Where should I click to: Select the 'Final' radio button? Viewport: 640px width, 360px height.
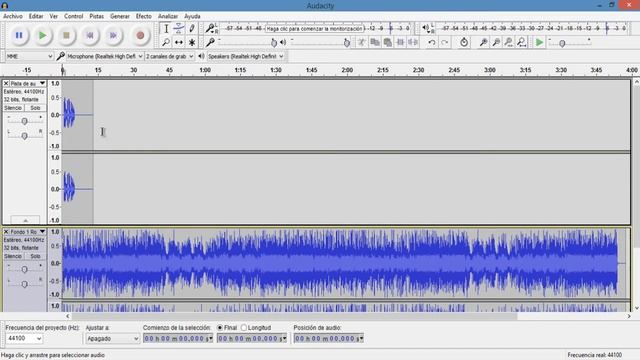220,327
